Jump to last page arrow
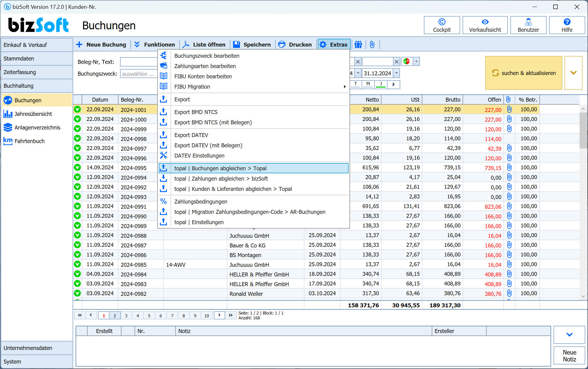Viewport: 588px width, 369px height. 231,315
